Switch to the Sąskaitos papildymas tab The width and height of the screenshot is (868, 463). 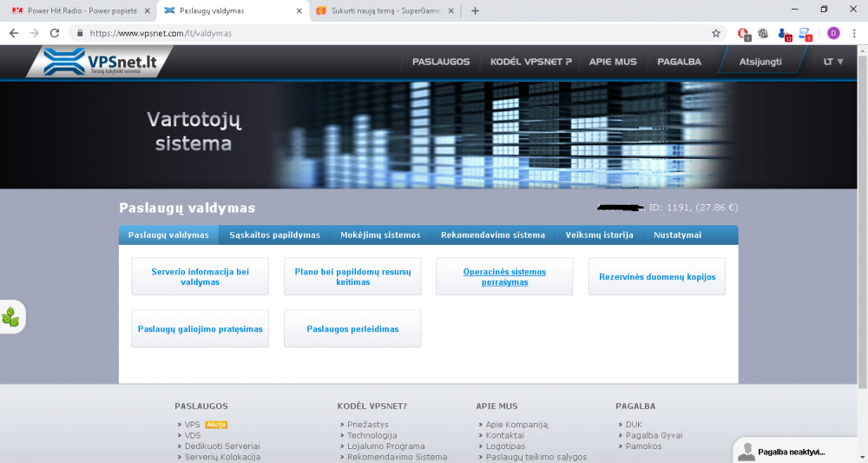(x=274, y=235)
